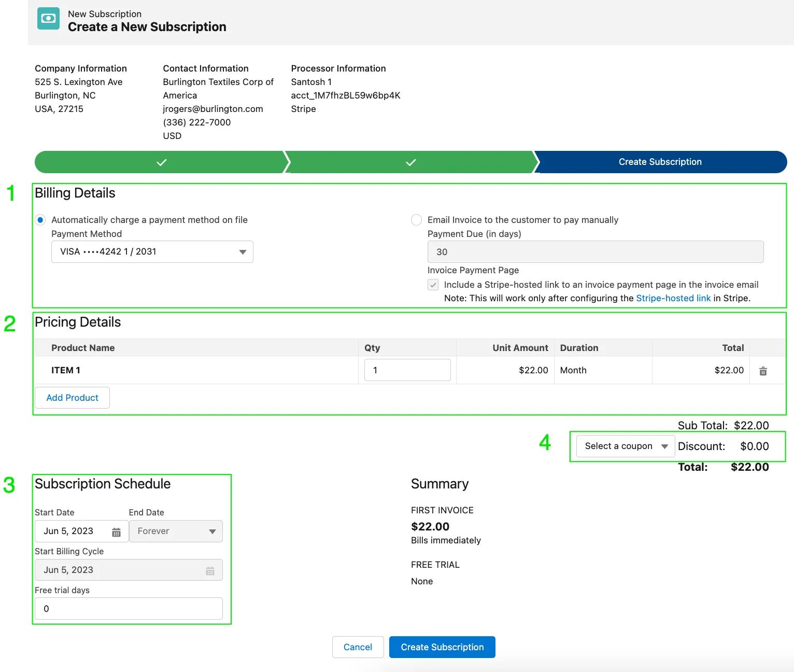This screenshot has height=672, width=794.
Task: Select automatically charge payment method radio
Action: (x=40, y=220)
